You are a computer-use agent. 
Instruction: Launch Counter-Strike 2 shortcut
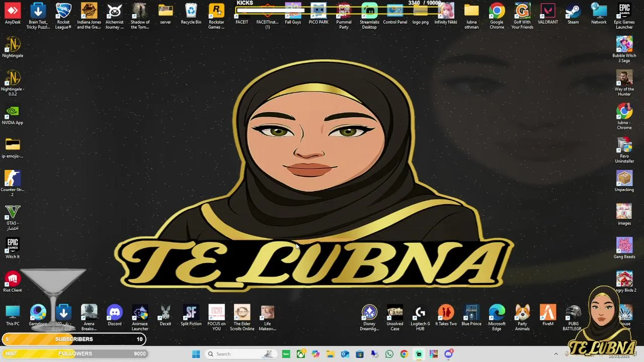[x=13, y=184]
